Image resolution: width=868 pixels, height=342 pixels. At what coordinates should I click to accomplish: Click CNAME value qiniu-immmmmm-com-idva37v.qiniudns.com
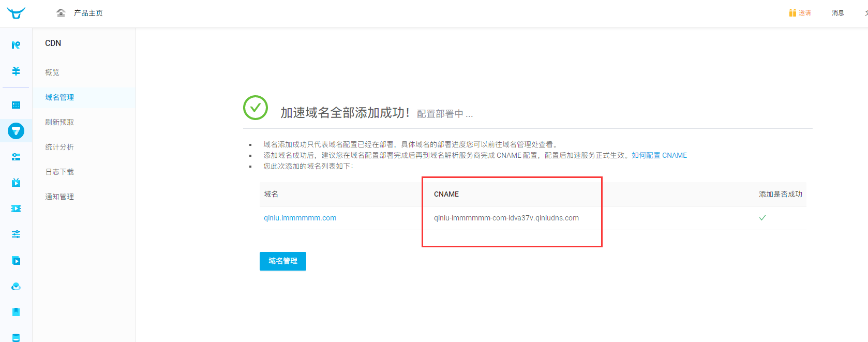(506, 218)
